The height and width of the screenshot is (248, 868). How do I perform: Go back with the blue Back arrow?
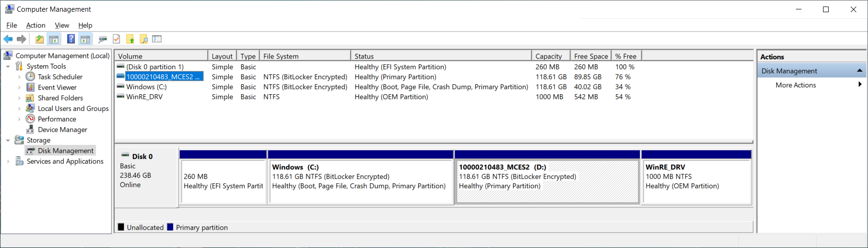8,39
